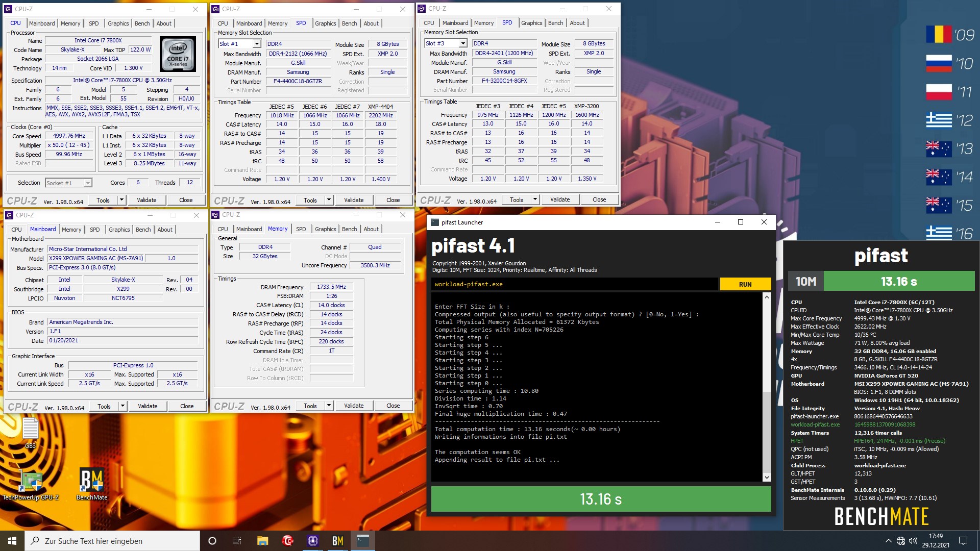The width and height of the screenshot is (980, 551).
Task: Select the '15 Australia flag entry
Action: [950, 205]
